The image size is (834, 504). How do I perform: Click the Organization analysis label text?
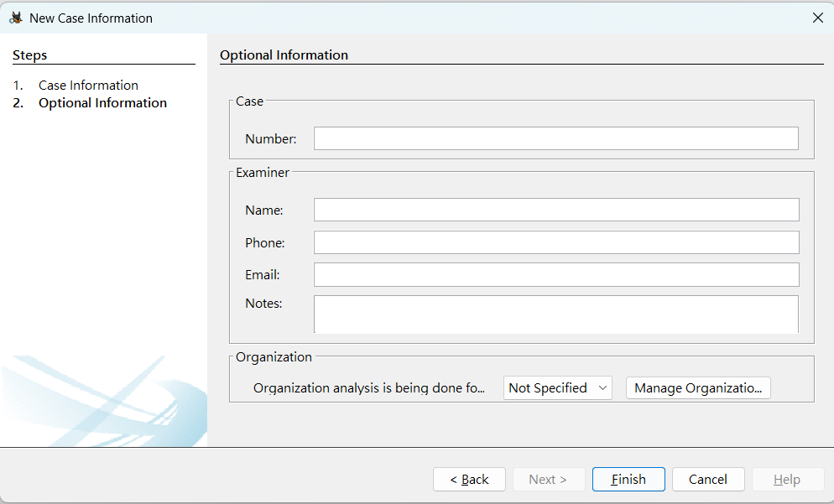[369, 388]
